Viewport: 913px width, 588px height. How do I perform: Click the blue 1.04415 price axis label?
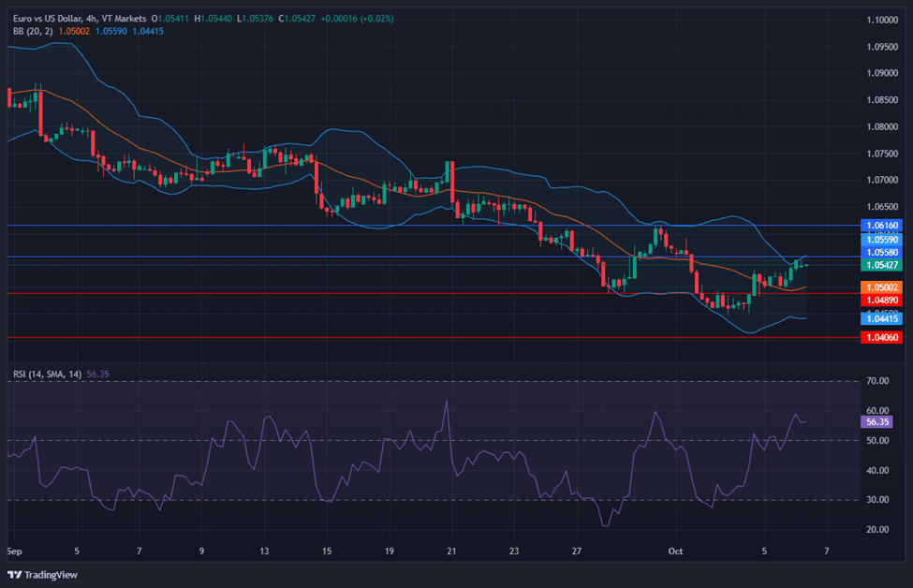(882, 318)
